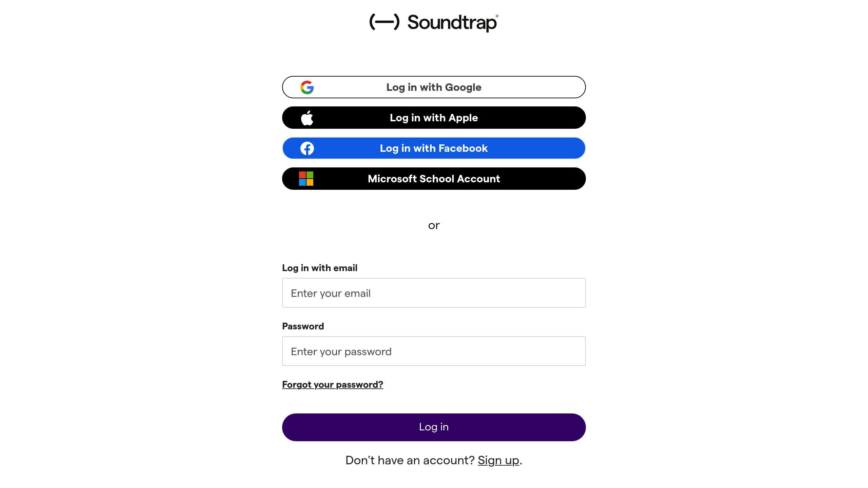Click the Enter your password field
868x488 pixels.
434,351
